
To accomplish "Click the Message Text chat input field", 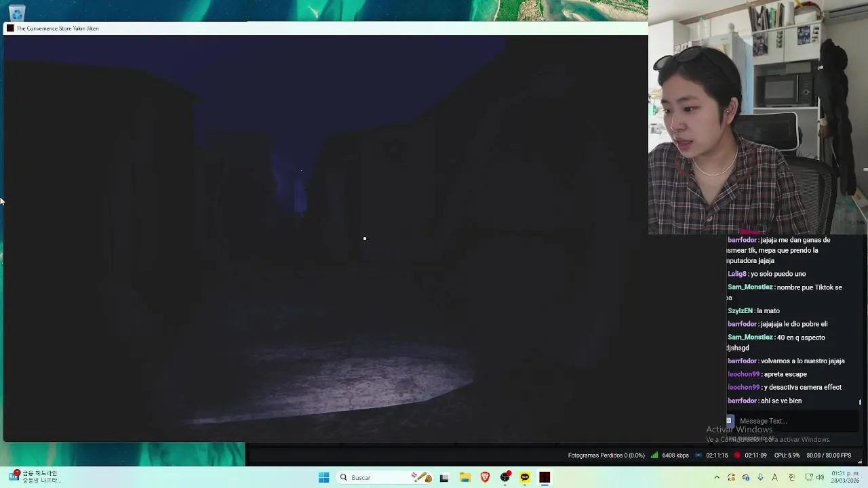I will click(x=797, y=421).
